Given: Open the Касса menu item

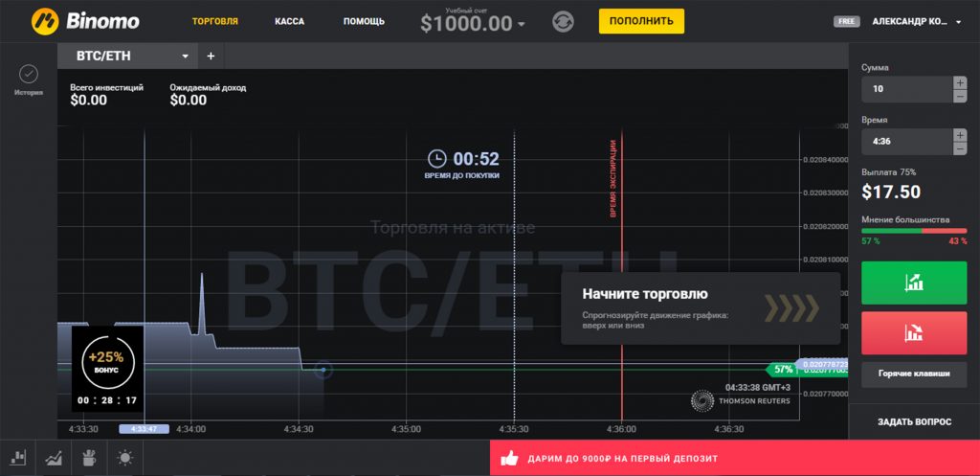Looking at the screenshot, I should click(289, 21).
